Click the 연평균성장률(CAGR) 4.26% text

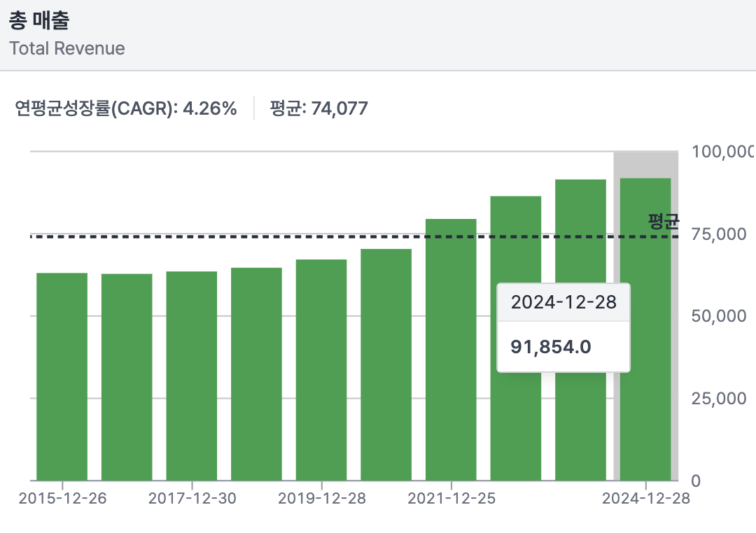click(126, 108)
